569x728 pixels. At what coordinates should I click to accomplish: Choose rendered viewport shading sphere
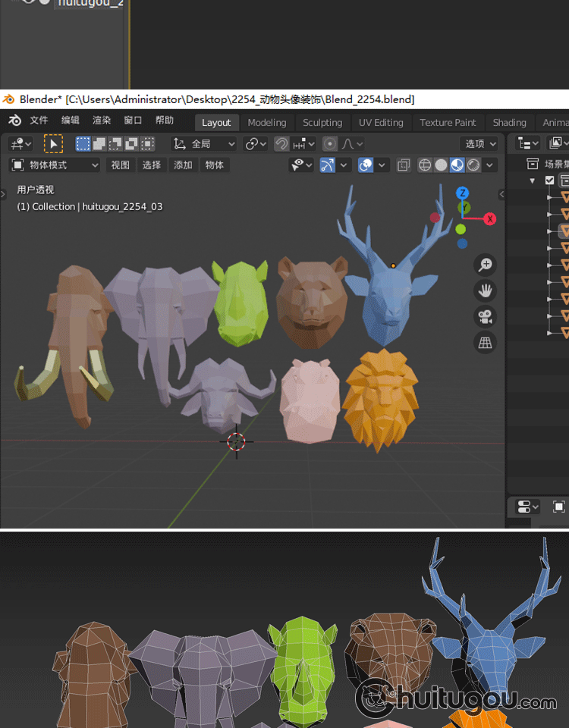[473, 165]
